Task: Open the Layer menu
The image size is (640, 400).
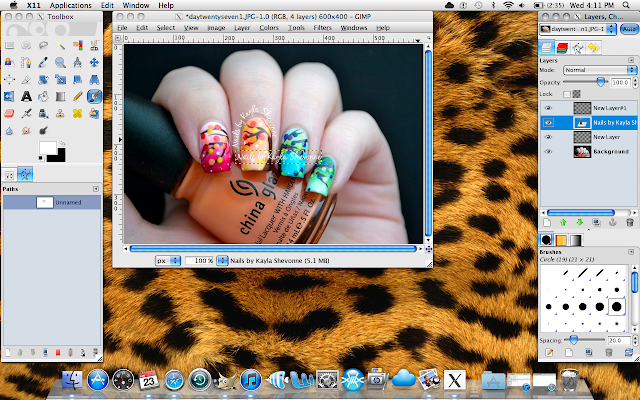Action: [242, 28]
